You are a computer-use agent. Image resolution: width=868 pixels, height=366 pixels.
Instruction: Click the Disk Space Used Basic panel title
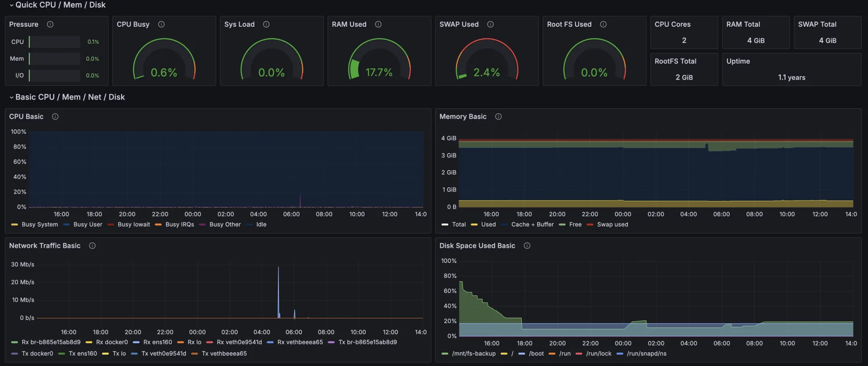pyautogui.click(x=477, y=246)
